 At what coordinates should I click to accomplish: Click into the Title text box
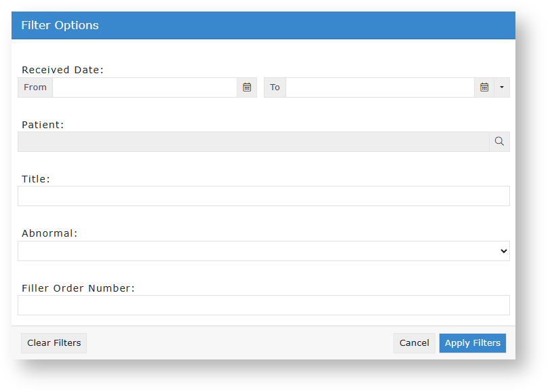pos(263,196)
